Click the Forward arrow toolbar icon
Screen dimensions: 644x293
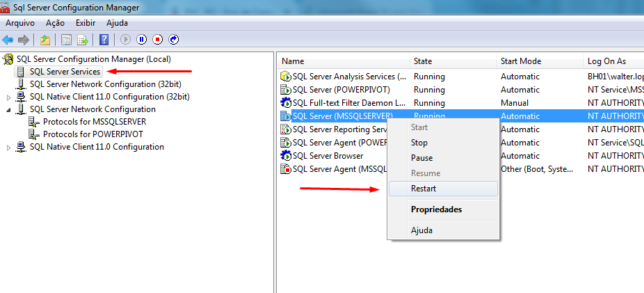point(24,40)
